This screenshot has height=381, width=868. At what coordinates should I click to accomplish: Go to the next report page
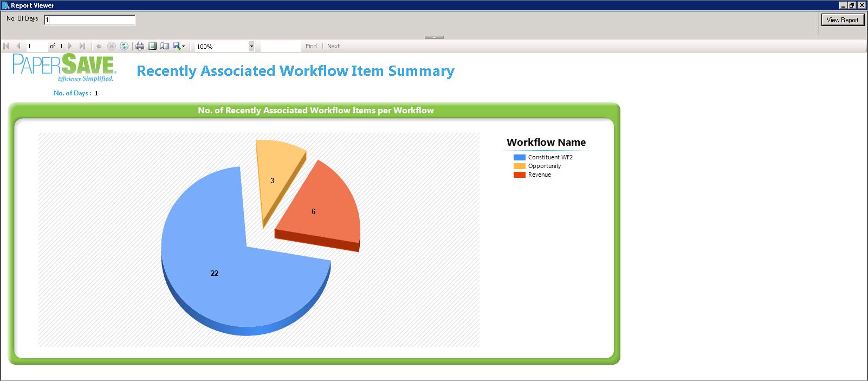70,46
